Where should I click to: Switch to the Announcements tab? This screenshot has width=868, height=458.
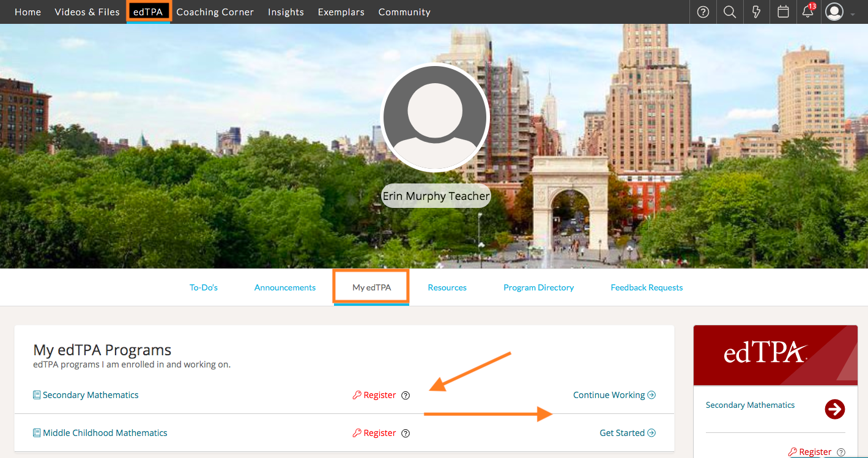[x=285, y=287]
